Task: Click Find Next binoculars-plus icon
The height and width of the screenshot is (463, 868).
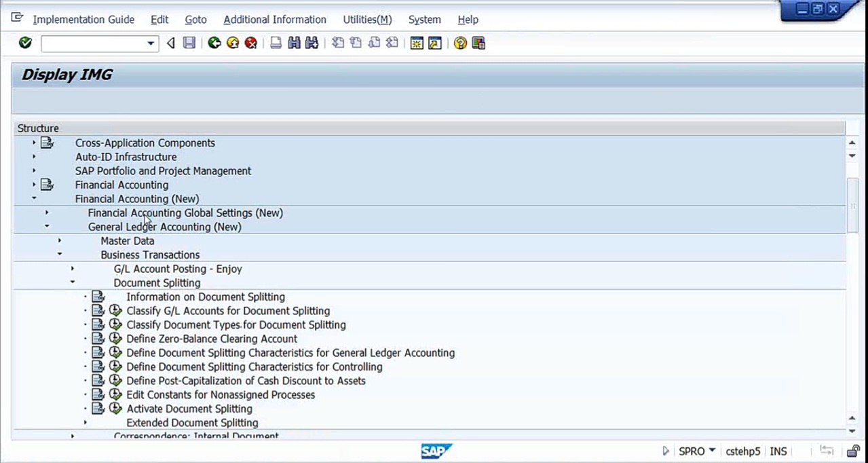Action: [x=312, y=43]
